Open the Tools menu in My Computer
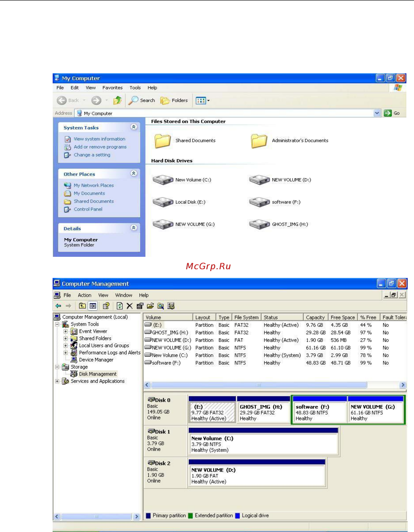Screen dimensions: 414x532 (x=135, y=88)
